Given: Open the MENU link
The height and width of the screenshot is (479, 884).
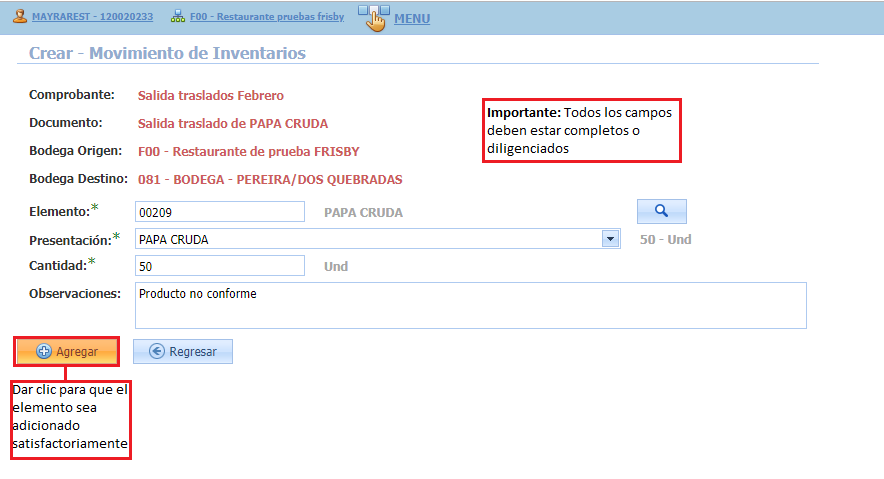Looking at the screenshot, I should coord(412,19).
